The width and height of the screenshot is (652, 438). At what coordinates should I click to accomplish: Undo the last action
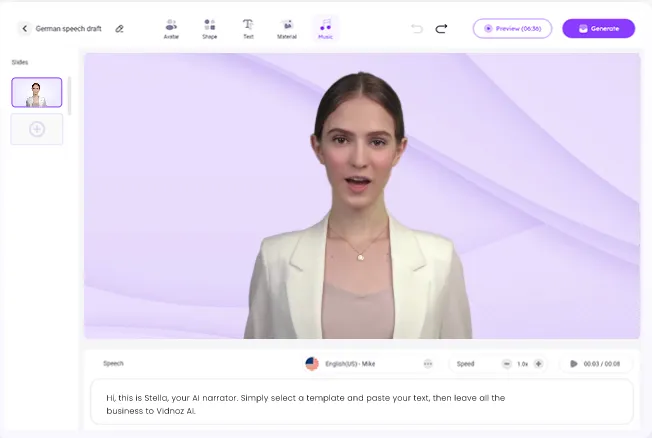coord(417,29)
